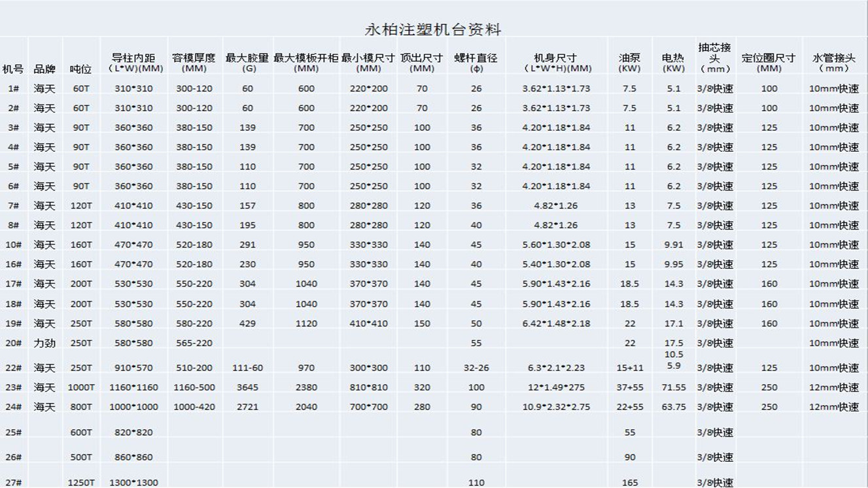Click the 2380 max opening stroke cell

point(306,387)
